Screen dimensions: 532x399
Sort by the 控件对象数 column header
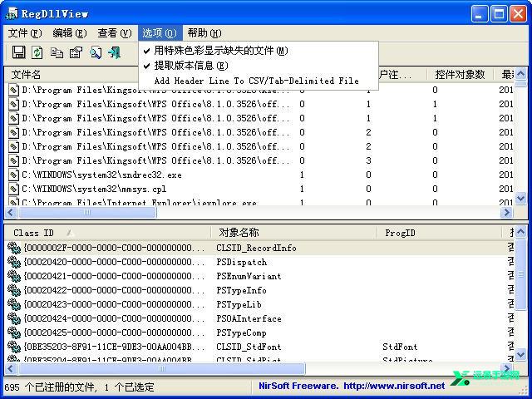click(x=460, y=74)
